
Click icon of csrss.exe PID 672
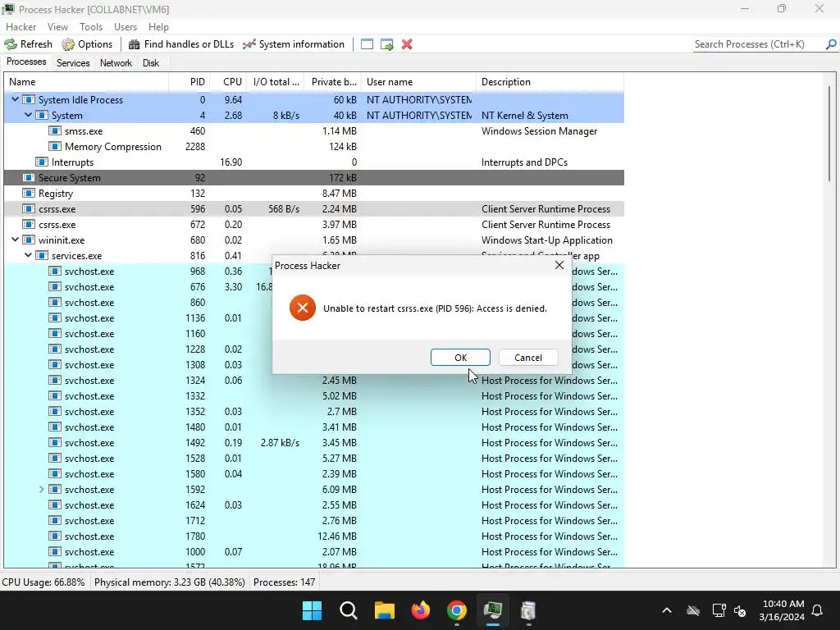point(29,225)
